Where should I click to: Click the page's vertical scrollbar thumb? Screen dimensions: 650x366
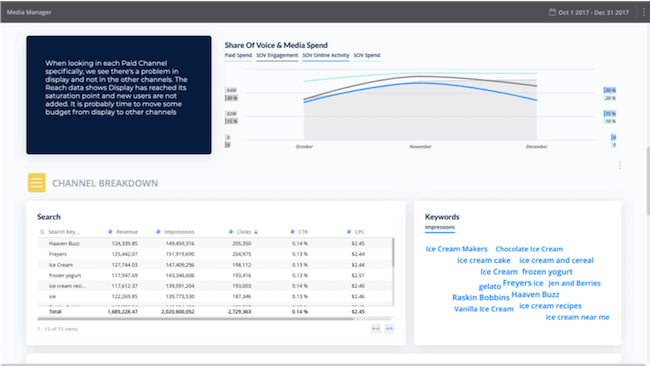[x=648, y=181]
